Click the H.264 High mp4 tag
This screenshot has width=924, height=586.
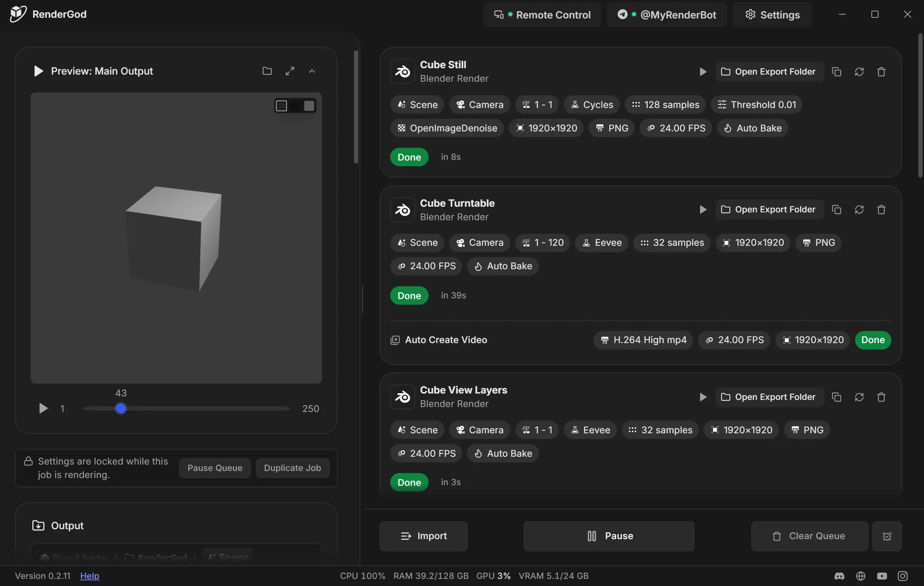(643, 340)
